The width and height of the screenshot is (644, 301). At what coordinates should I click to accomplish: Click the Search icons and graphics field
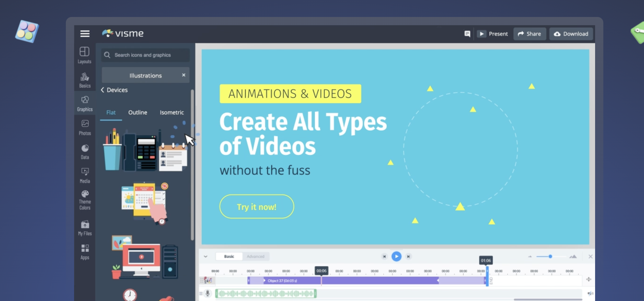point(146,55)
